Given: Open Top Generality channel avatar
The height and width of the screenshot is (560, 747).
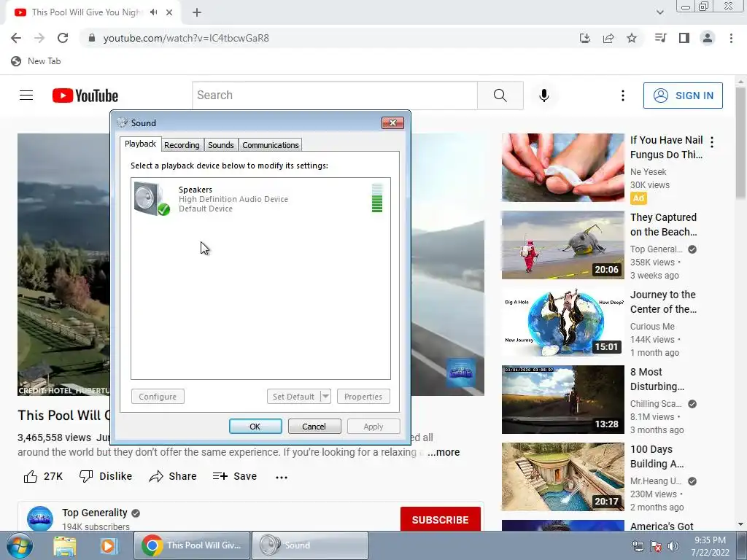Looking at the screenshot, I should (x=40, y=518).
